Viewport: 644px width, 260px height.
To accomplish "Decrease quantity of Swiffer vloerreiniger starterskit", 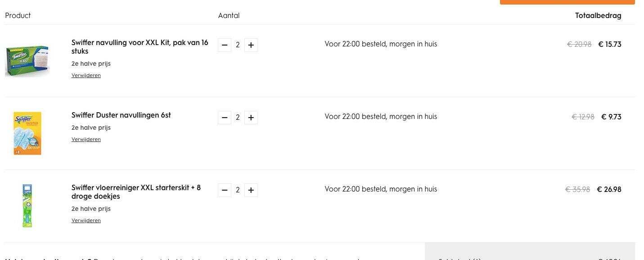I will click(x=225, y=190).
